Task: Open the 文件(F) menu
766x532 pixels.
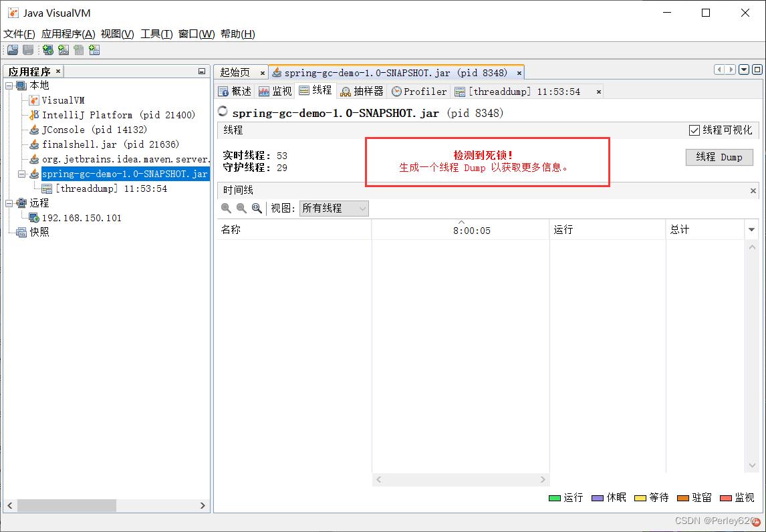Action: pyautogui.click(x=19, y=33)
